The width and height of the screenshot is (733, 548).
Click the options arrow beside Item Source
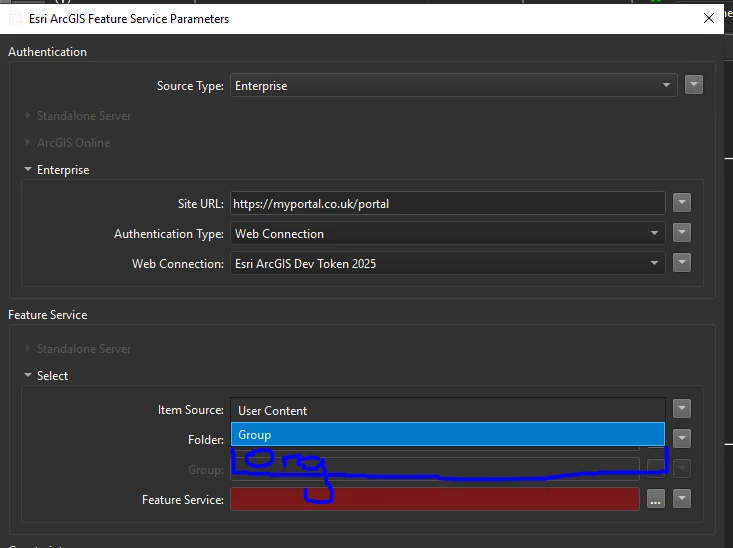pos(682,409)
